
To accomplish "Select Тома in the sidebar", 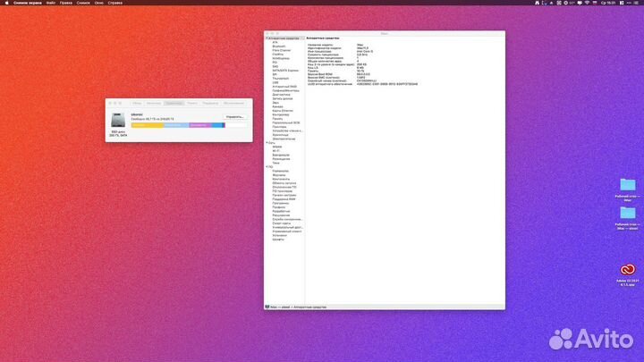I will pos(275,163).
